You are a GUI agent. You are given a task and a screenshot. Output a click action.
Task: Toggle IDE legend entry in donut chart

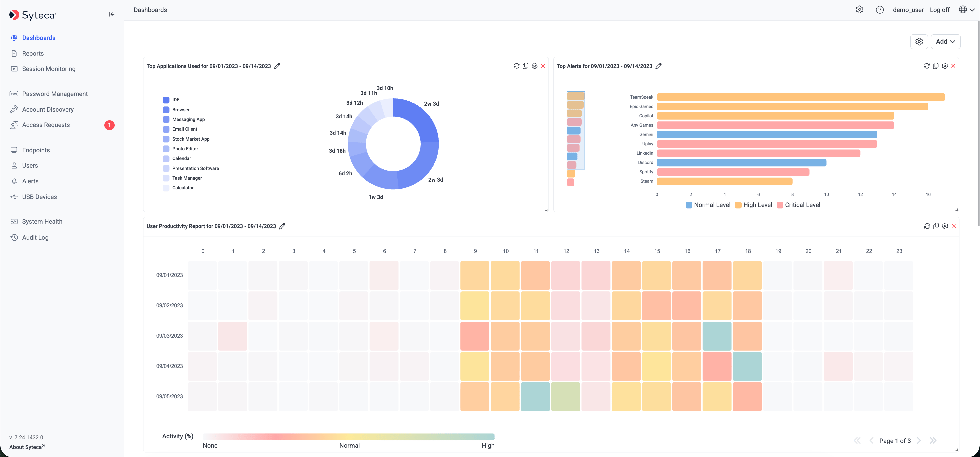pos(171,100)
